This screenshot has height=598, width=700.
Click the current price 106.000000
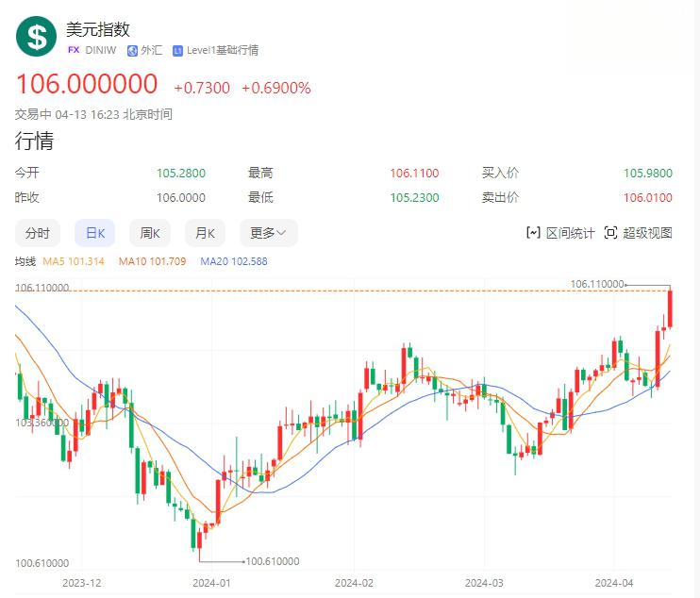pyautogui.click(x=87, y=84)
